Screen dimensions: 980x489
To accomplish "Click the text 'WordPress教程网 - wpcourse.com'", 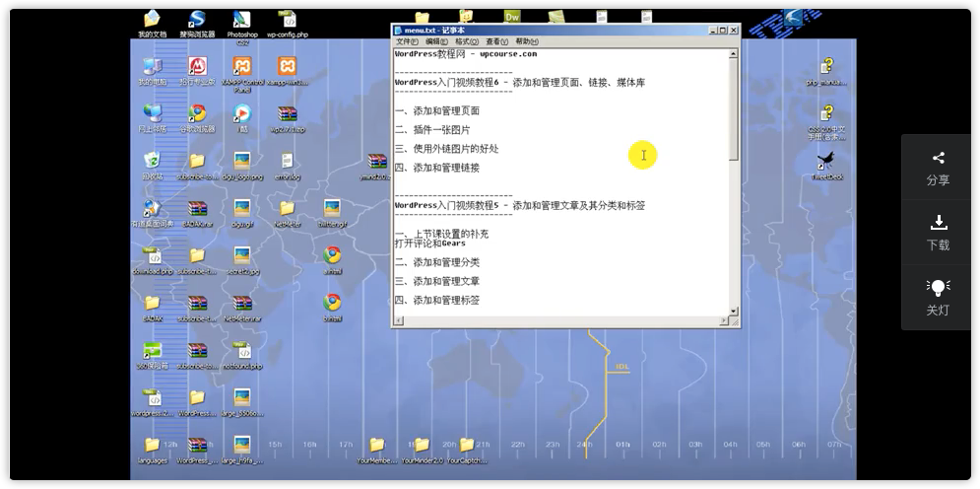I will pyautogui.click(x=466, y=54).
